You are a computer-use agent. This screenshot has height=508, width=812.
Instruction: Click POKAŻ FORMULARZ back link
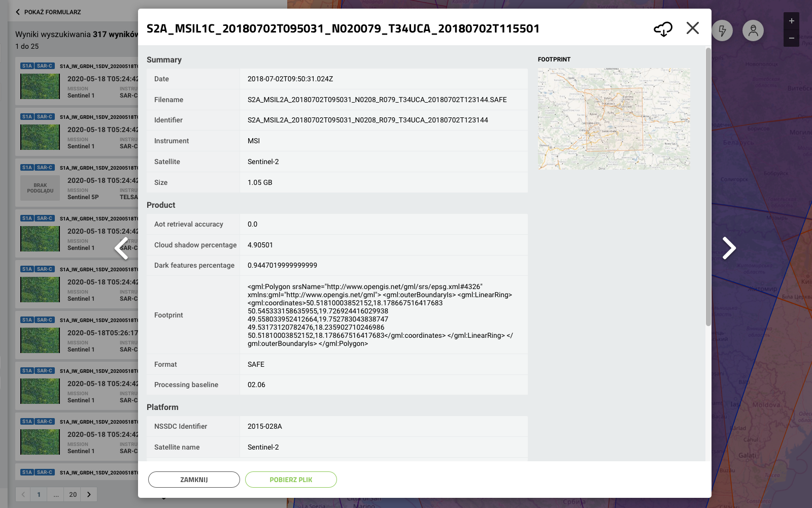click(48, 12)
